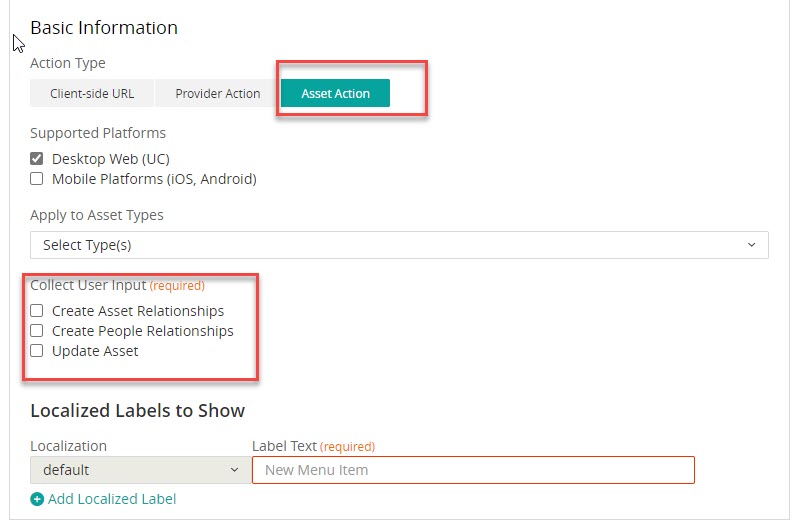The image size is (792, 525).
Task: Click the Collect User Input label
Action: [x=88, y=285]
